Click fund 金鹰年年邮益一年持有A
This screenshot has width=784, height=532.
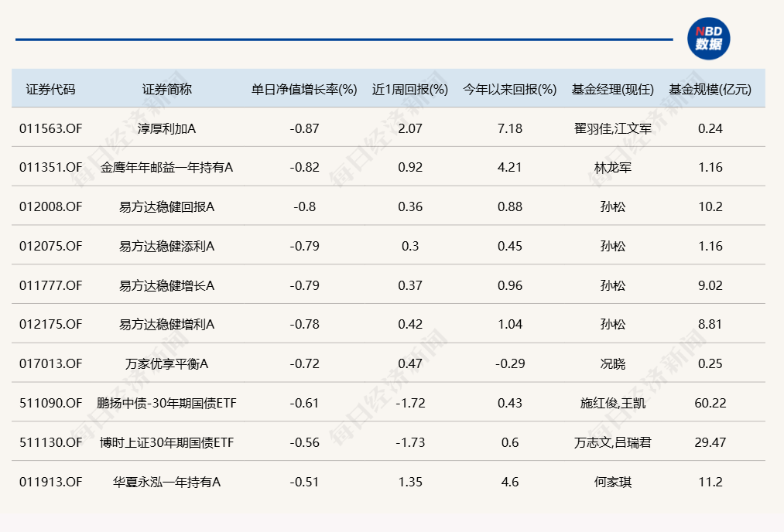(x=166, y=167)
